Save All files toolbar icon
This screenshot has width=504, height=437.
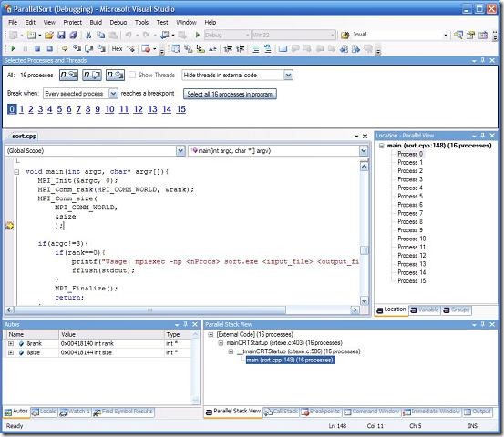pyautogui.click(x=74, y=35)
